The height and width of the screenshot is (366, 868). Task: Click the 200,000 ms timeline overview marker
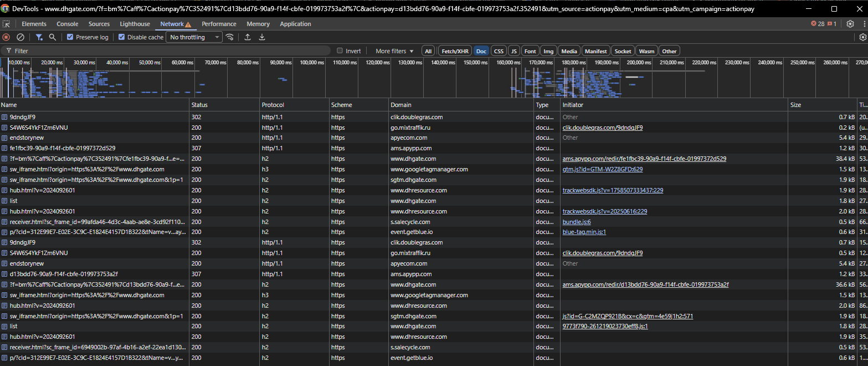tap(639, 63)
